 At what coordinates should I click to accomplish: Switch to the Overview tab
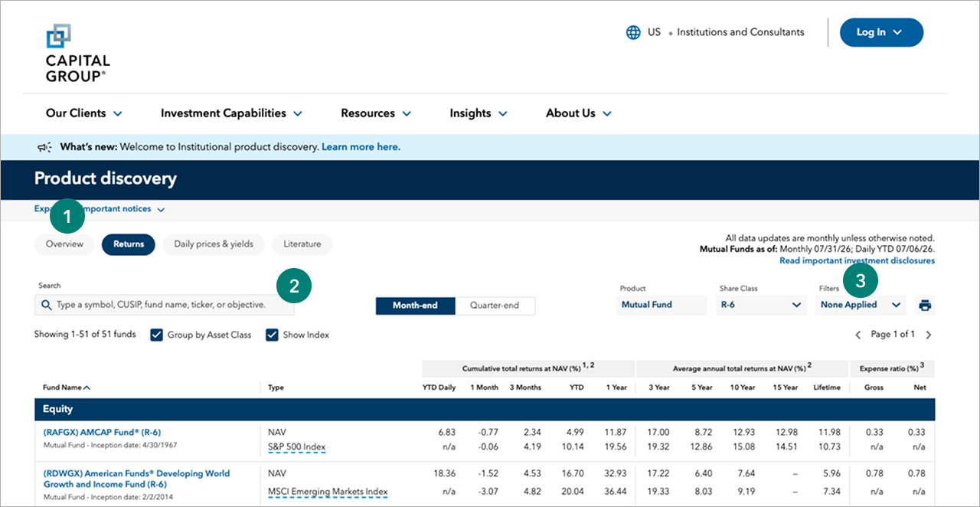click(64, 244)
